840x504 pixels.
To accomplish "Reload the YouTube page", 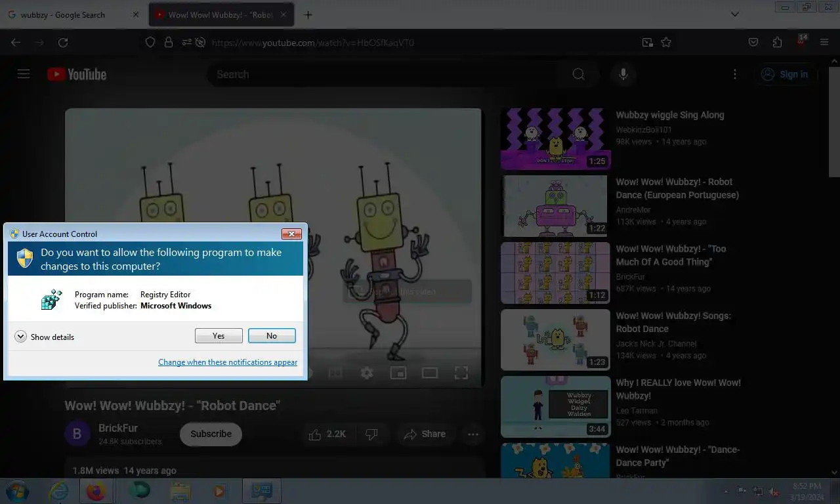I will (x=63, y=43).
